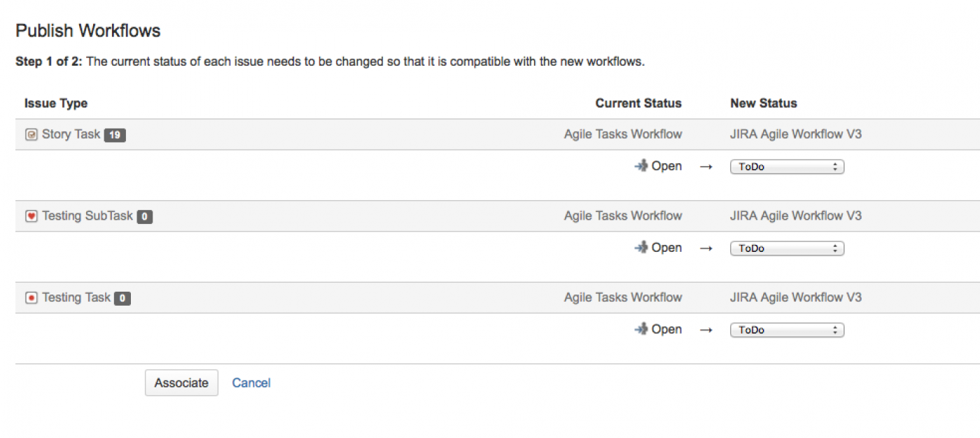Click the New Status column header
The image size is (980, 438).
coord(763,104)
